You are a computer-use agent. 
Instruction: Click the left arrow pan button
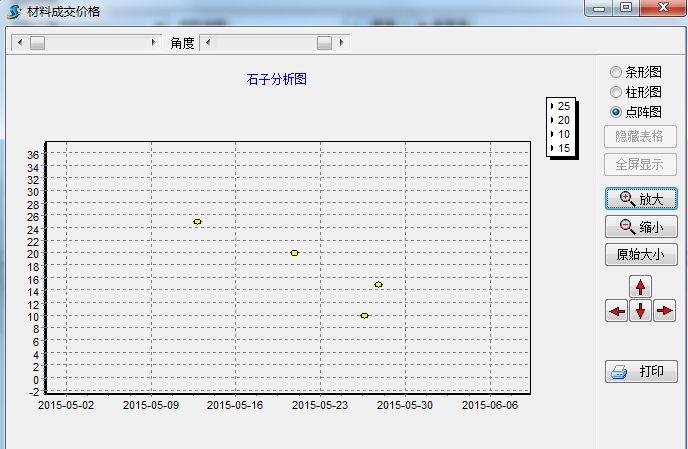[617, 311]
